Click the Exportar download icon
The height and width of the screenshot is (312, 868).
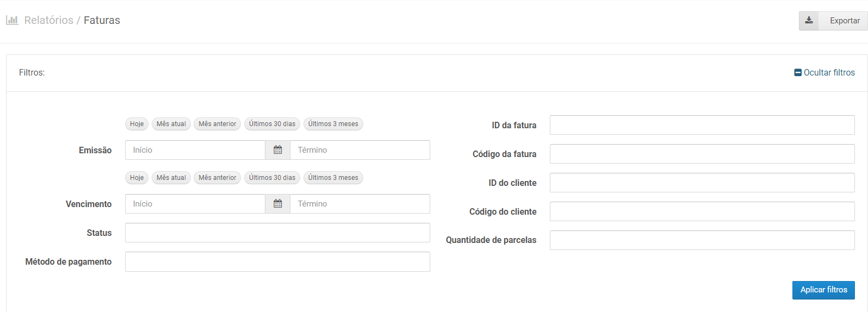(809, 21)
